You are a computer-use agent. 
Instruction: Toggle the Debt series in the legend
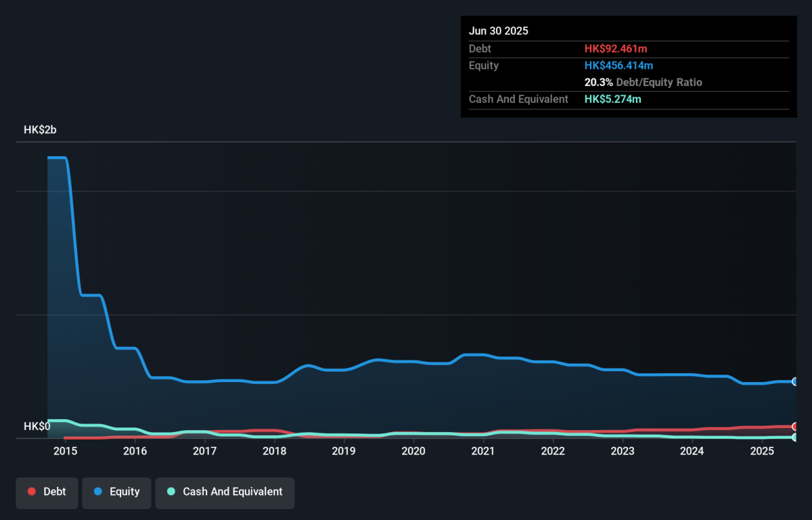click(47, 492)
